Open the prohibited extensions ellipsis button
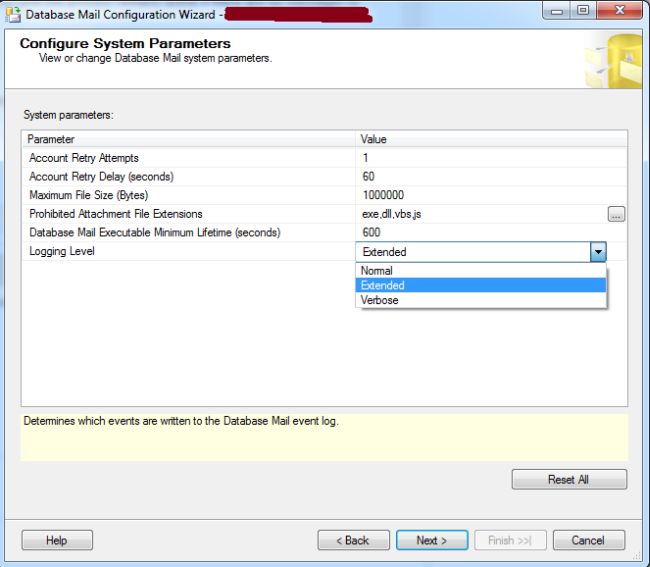 (616, 214)
